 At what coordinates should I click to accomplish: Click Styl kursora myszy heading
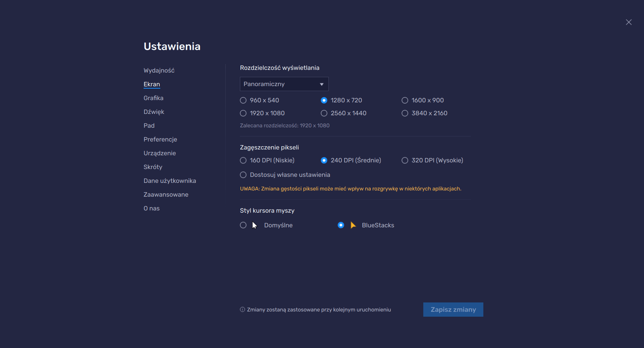[267, 211]
